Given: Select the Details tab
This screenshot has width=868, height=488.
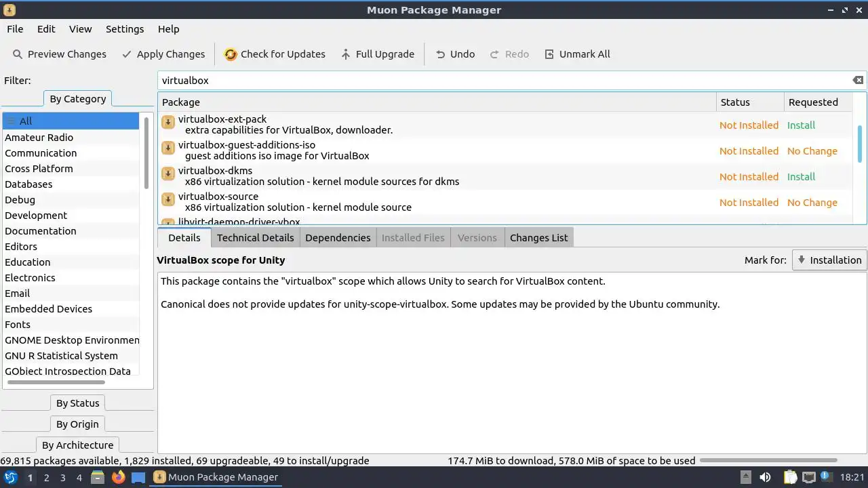Looking at the screenshot, I should coord(184,238).
